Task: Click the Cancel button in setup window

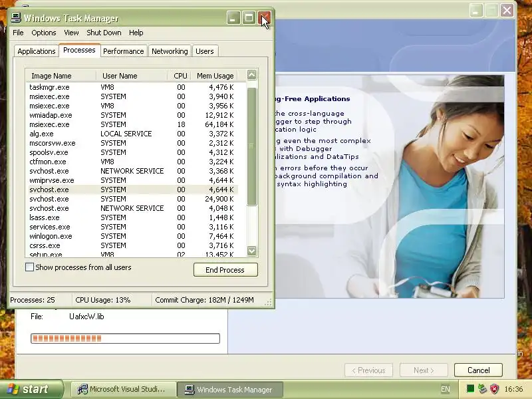Action: (x=478, y=370)
